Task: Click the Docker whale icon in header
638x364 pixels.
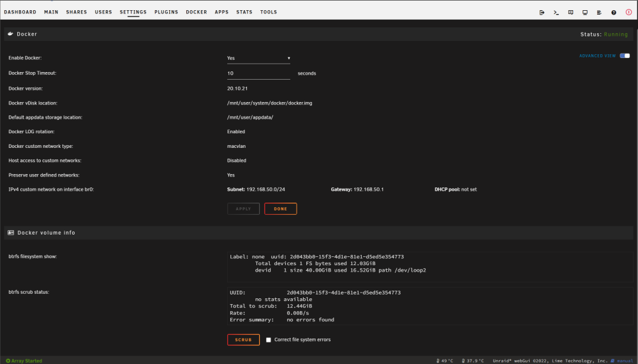Action: [x=11, y=34]
